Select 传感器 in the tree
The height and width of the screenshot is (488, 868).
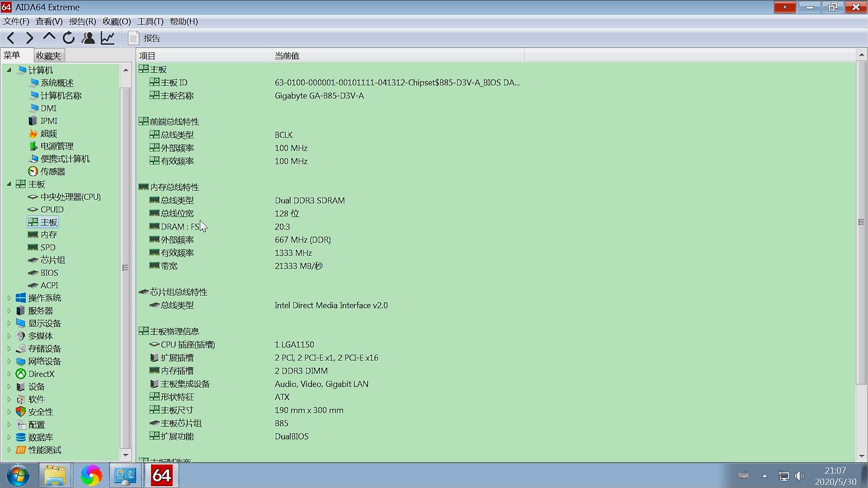coord(52,171)
